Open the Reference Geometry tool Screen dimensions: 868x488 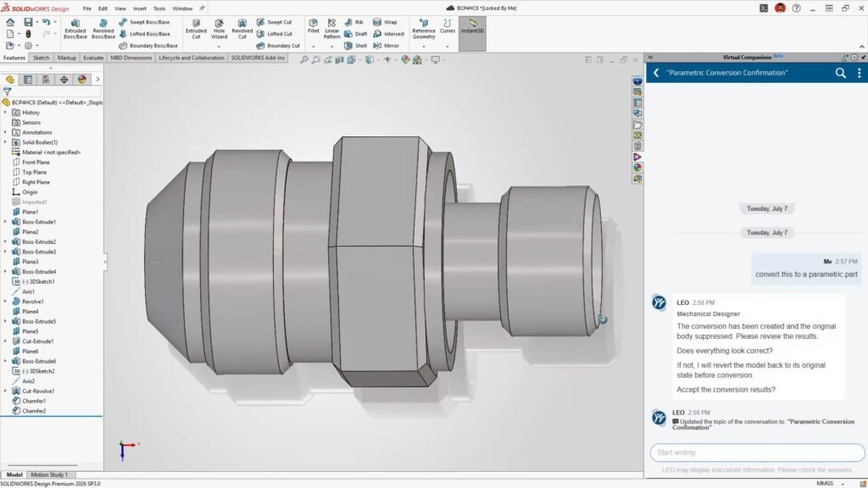(424, 29)
